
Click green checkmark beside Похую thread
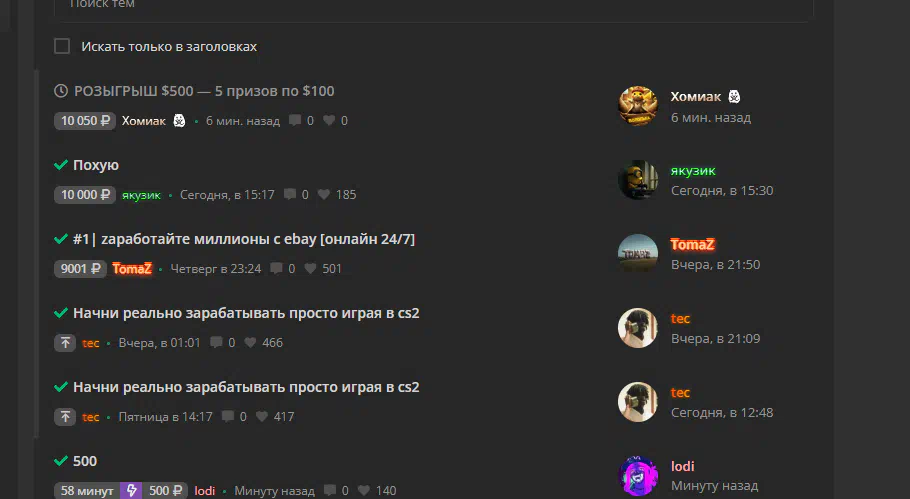(61, 165)
